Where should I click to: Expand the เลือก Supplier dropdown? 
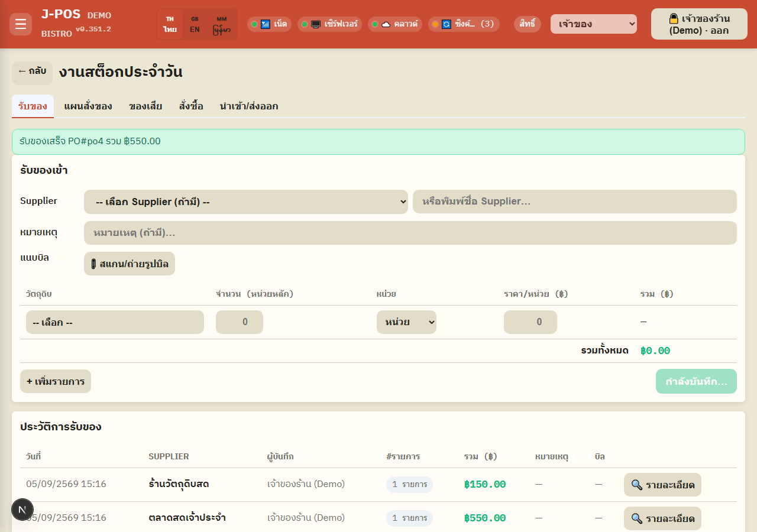246,202
